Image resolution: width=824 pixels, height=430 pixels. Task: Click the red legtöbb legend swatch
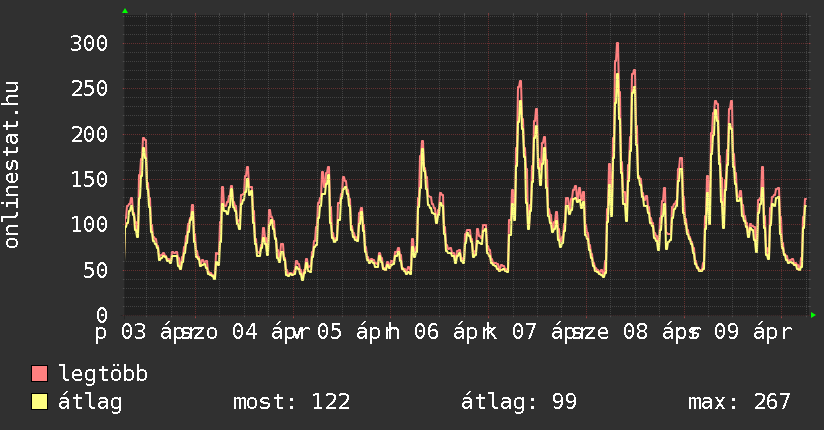pos(40,375)
